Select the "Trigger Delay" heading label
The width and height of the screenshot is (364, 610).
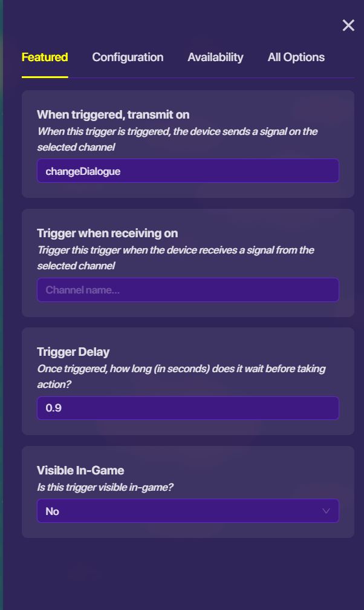pyautogui.click(x=73, y=352)
